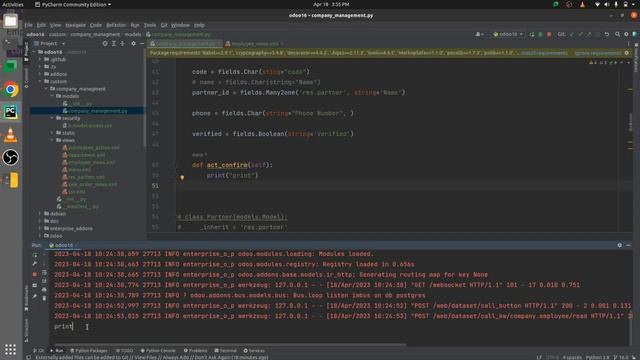Collapse the models folder

tap(52, 96)
